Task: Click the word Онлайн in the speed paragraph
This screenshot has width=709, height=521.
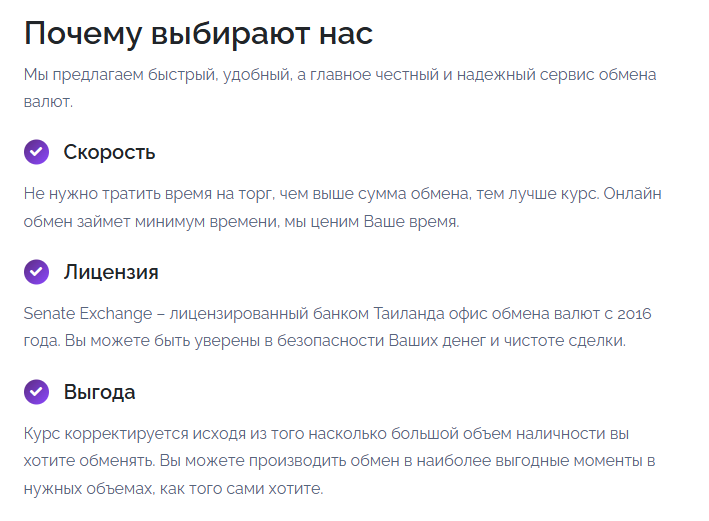Action: (633, 194)
